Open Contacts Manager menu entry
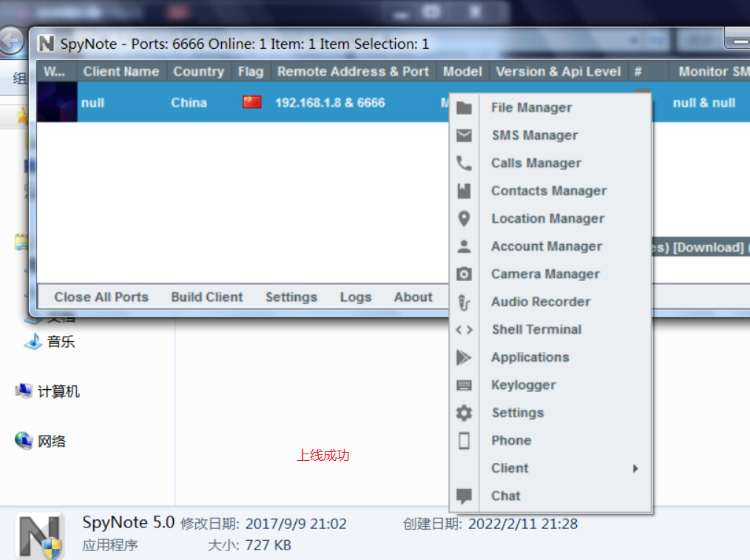 pyautogui.click(x=550, y=192)
